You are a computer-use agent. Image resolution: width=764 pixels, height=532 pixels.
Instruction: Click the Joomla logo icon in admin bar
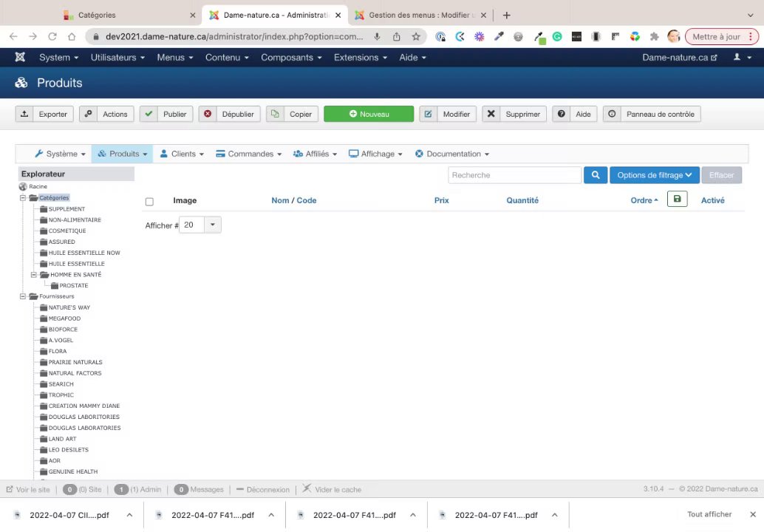click(x=20, y=57)
